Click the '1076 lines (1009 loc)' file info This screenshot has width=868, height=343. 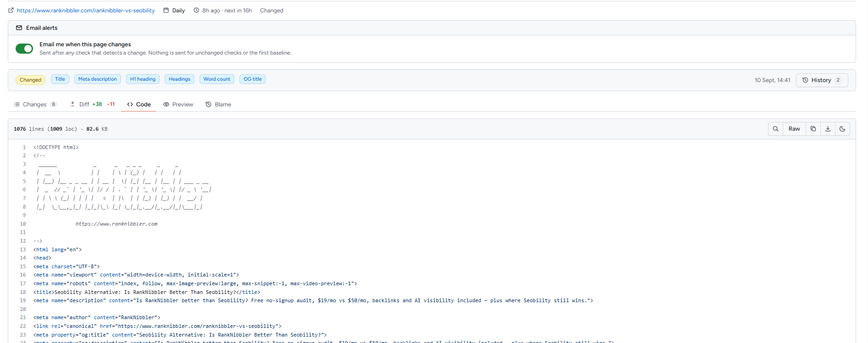click(45, 129)
